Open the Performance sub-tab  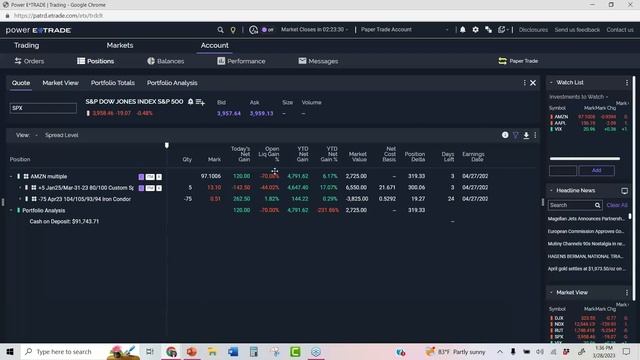point(241,61)
